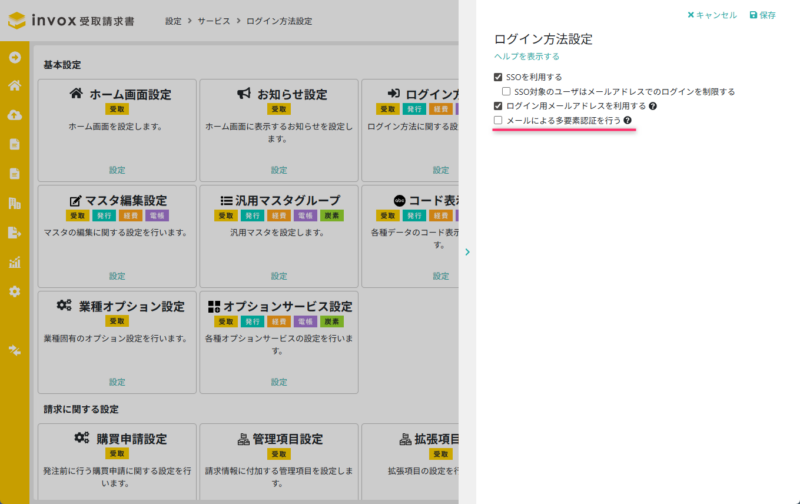The width and height of the screenshot is (800, 504).
Task: Click the 保存 button
Action: (763, 15)
